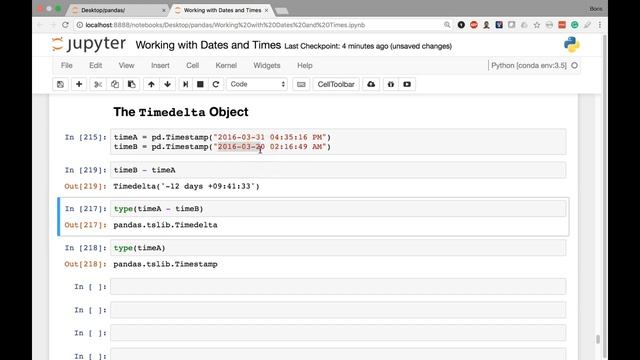Image resolution: width=640 pixels, height=360 pixels.
Task: Open the Widgets menu
Action: (x=267, y=65)
